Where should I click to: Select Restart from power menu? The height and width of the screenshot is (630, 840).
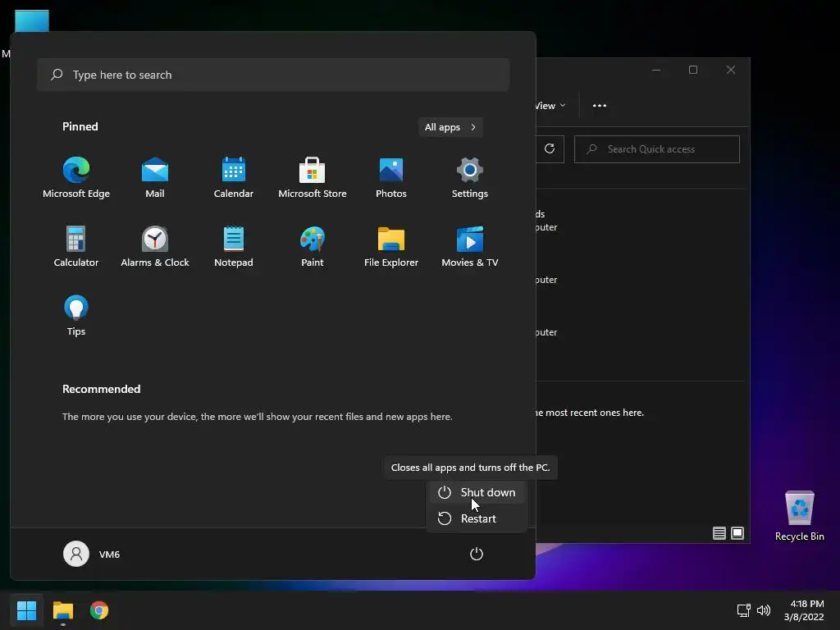tap(477, 518)
